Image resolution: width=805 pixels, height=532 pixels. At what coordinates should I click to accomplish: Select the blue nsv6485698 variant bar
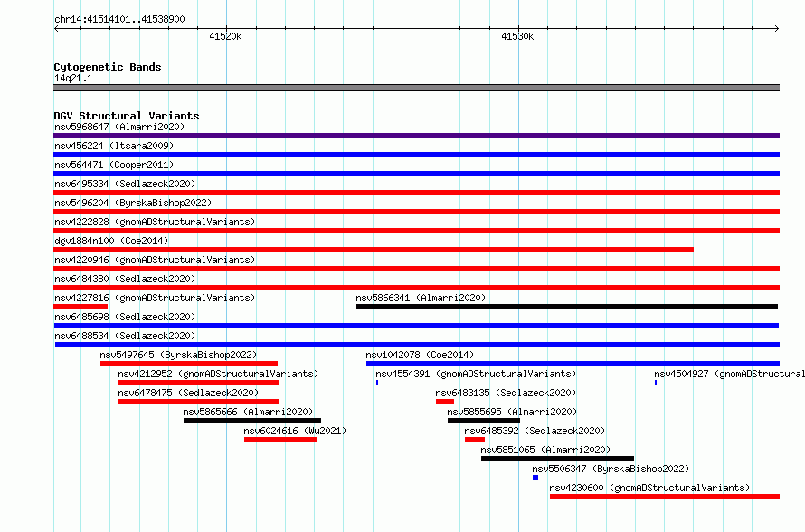coord(416,326)
